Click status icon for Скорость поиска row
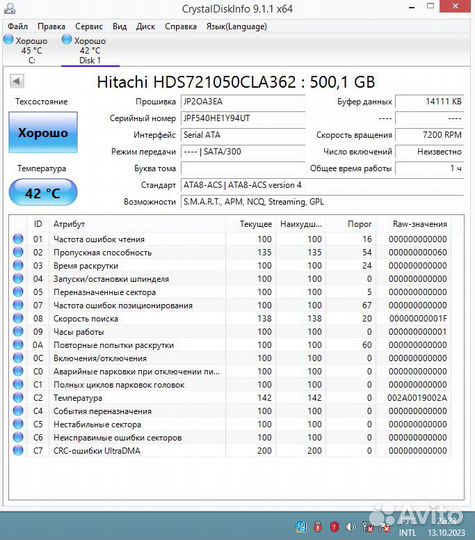This screenshot has height=540, width=475. [x=18, y=318]
